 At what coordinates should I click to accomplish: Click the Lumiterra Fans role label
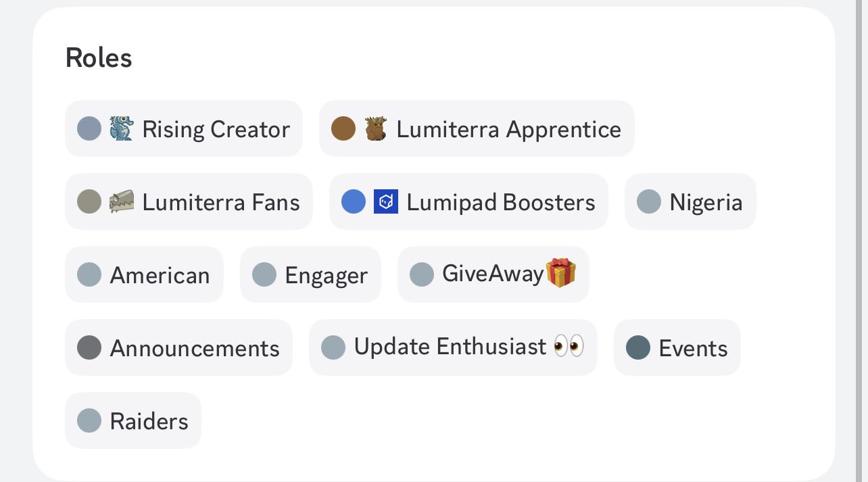point(221,202)
